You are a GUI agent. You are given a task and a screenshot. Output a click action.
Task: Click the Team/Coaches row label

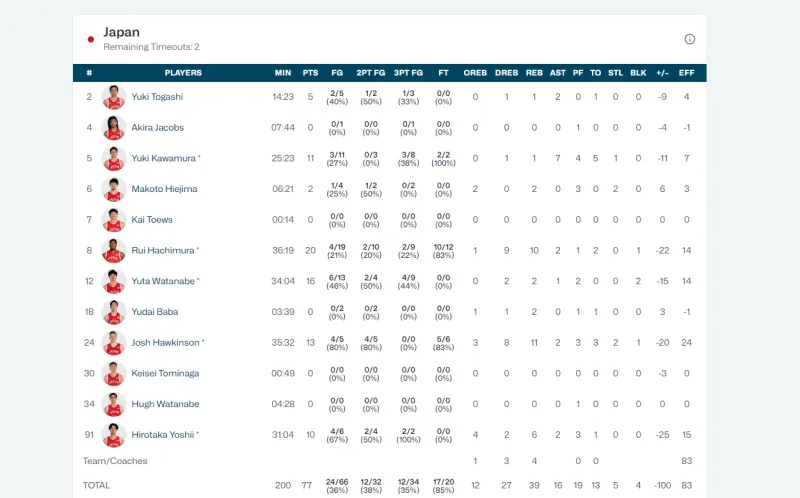(x=115, y=461)
